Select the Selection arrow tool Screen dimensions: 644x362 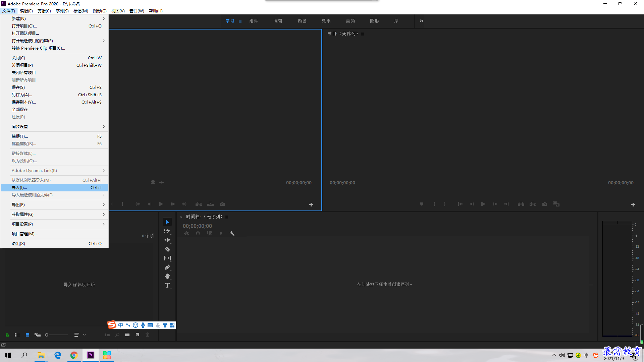click(x=167, y=222)
